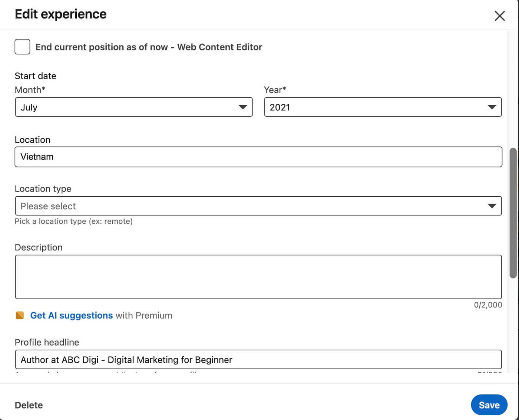
Task: Click into the Location field containing Vietnam
Action: (258, 157)
